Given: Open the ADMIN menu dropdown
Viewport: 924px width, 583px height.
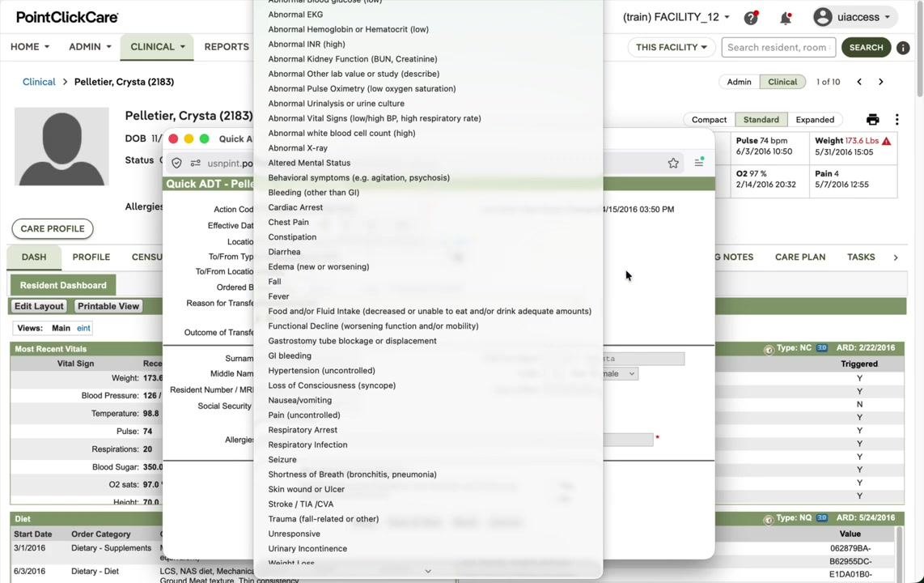Looking at the screenshot, I should [90, 47].
